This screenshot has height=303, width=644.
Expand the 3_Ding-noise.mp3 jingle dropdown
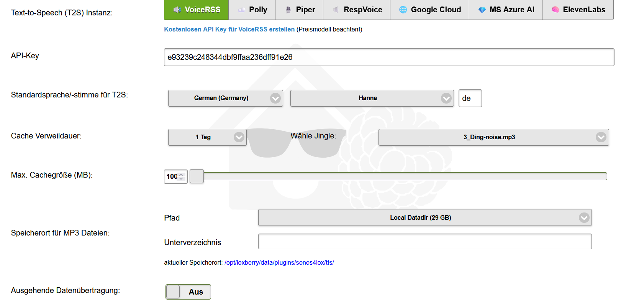(x=494, y=137)
